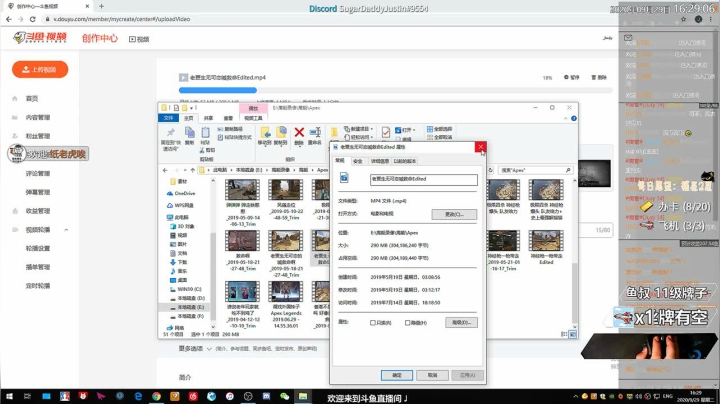Tick the Hidden checkbox in properties dialog
720x404 pixels.
coord(407,323)
